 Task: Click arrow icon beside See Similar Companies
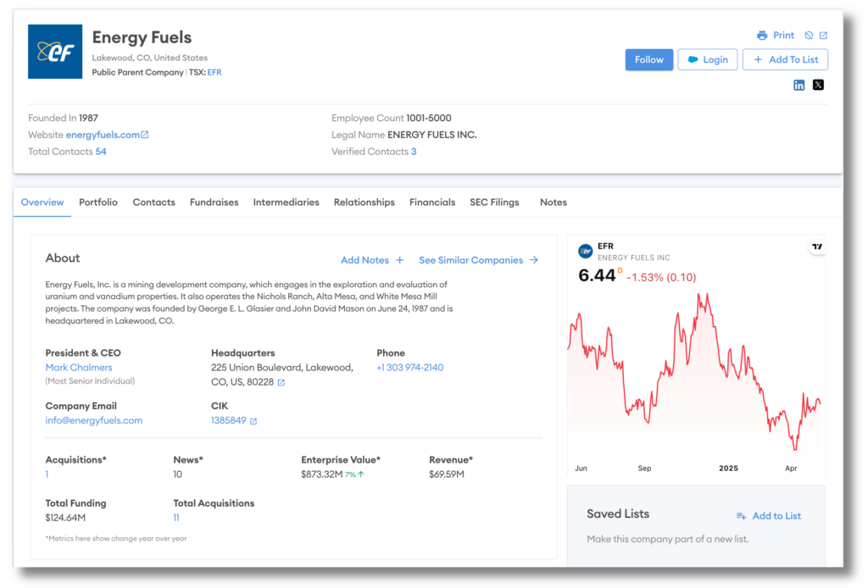pos(534,260)
